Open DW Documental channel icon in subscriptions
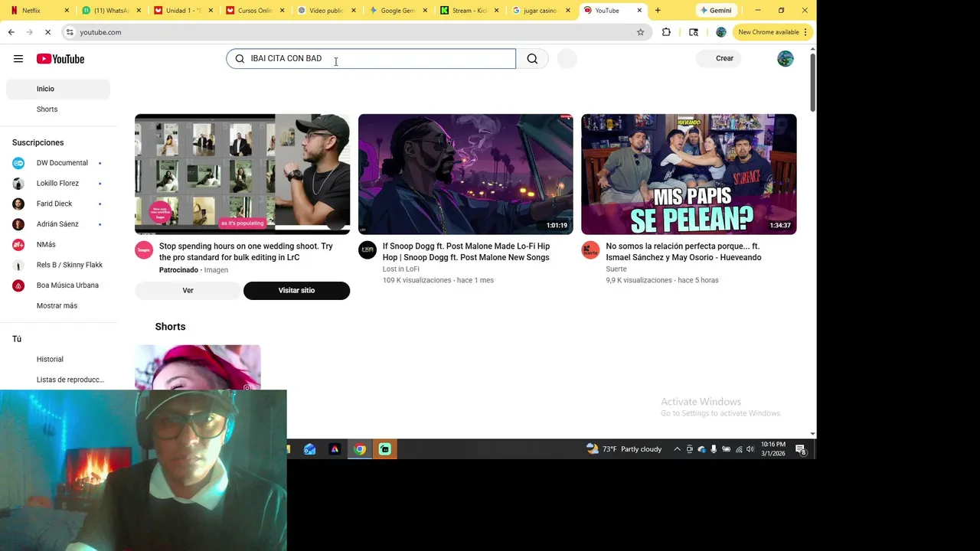 pos(18,163)
